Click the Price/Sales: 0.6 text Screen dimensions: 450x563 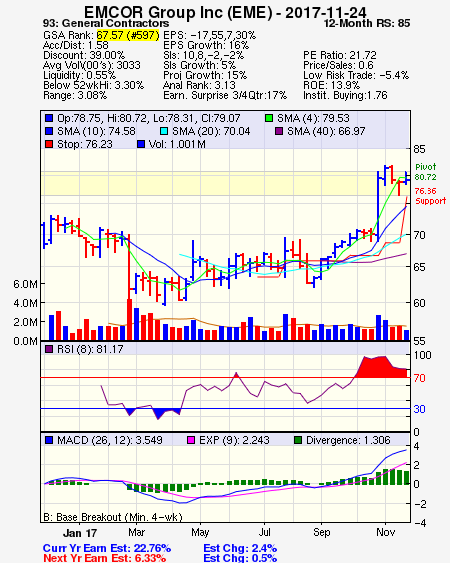point(338,65)
